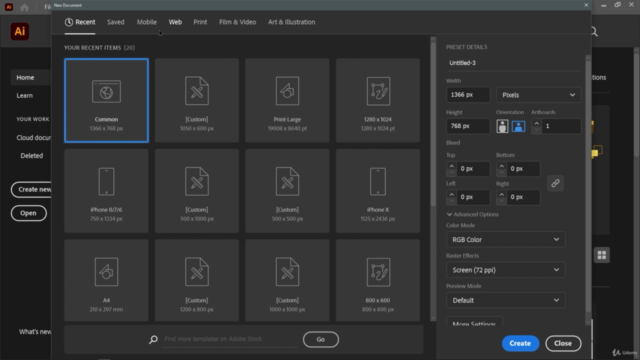Increase the artboards count with up arrow
The image size is (640, 360).
click(x=536, y=123)
